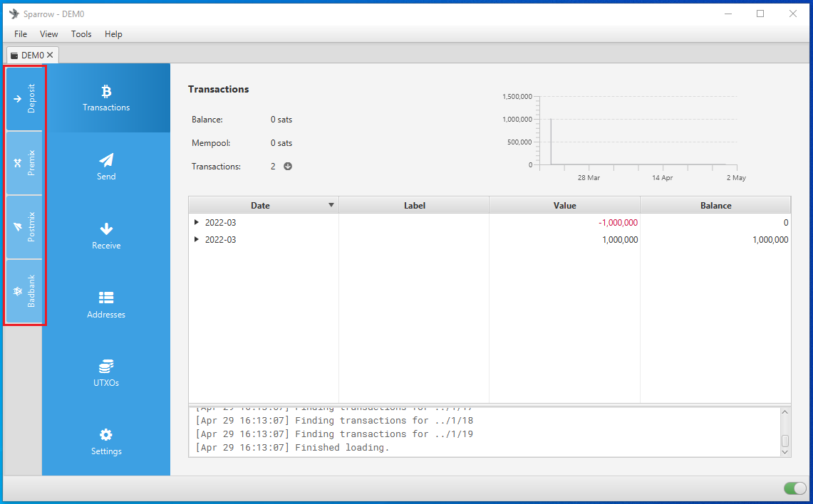This screenshot has width=813, height=504.
Task: Open the UTXOs coins panel
Action: coord(106,373)
